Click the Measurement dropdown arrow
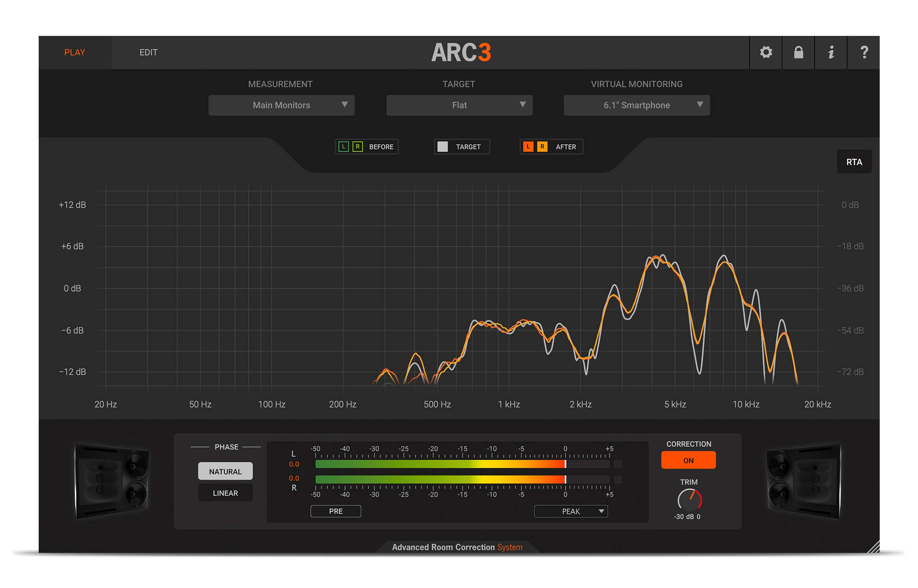Viewport: 918px width, 588px height. click(344, 105)
